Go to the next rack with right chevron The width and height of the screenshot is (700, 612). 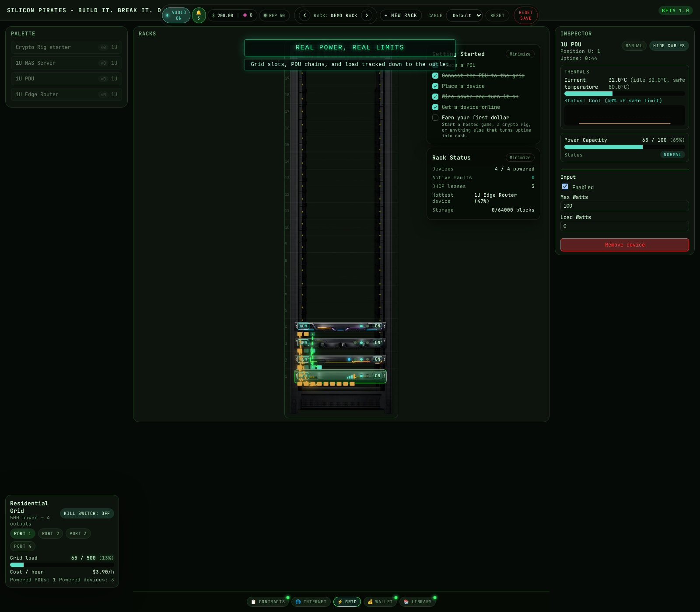click(x=367, y=15)
